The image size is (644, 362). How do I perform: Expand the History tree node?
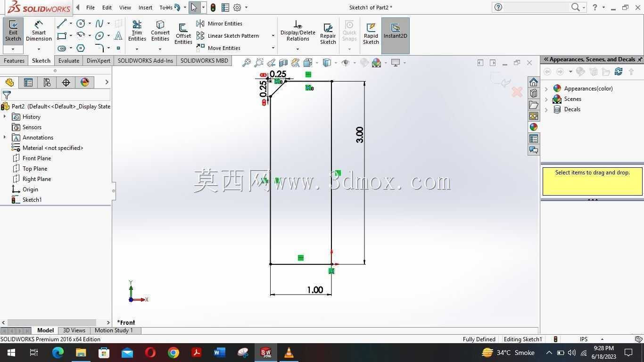tap(5, 117)
